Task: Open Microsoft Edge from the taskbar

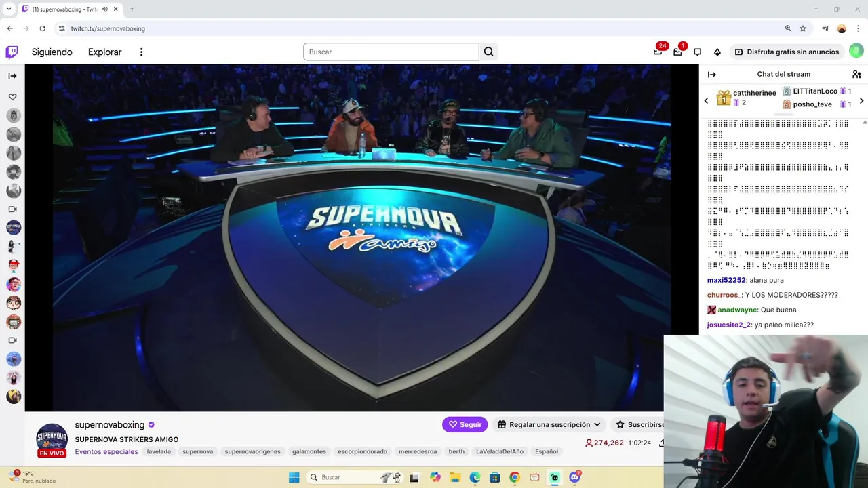Action: tap(475, 477)
